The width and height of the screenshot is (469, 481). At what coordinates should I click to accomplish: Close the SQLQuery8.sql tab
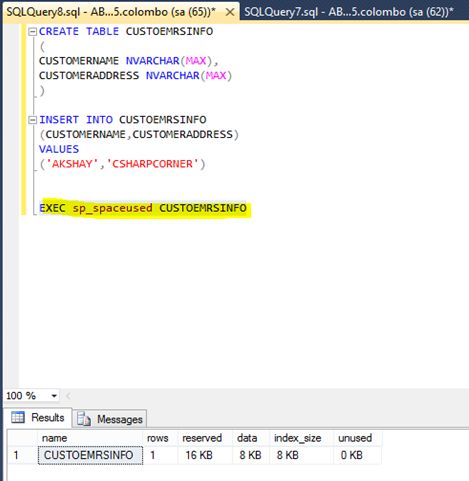(230, 12)
